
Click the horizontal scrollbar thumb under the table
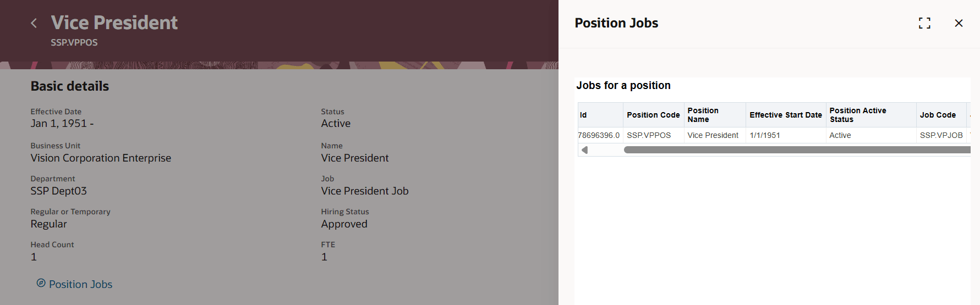(792, 150)
